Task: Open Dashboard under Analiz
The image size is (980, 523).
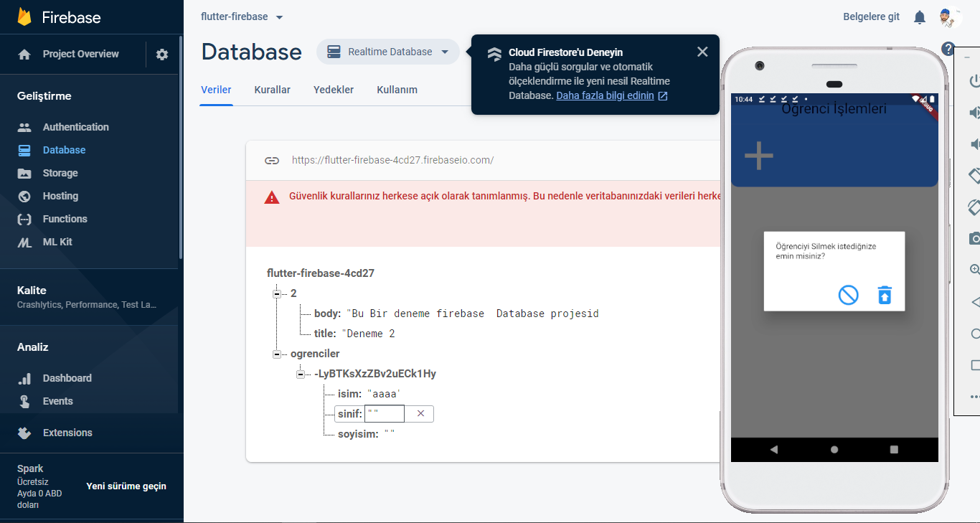Action: pos(67,378)
